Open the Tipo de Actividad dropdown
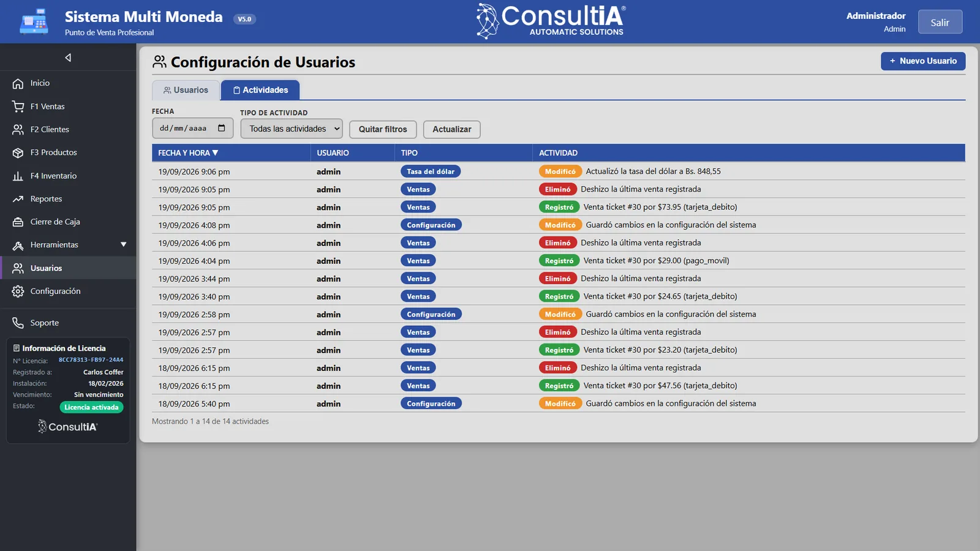980x551 pixels. (x=292, y=129)
